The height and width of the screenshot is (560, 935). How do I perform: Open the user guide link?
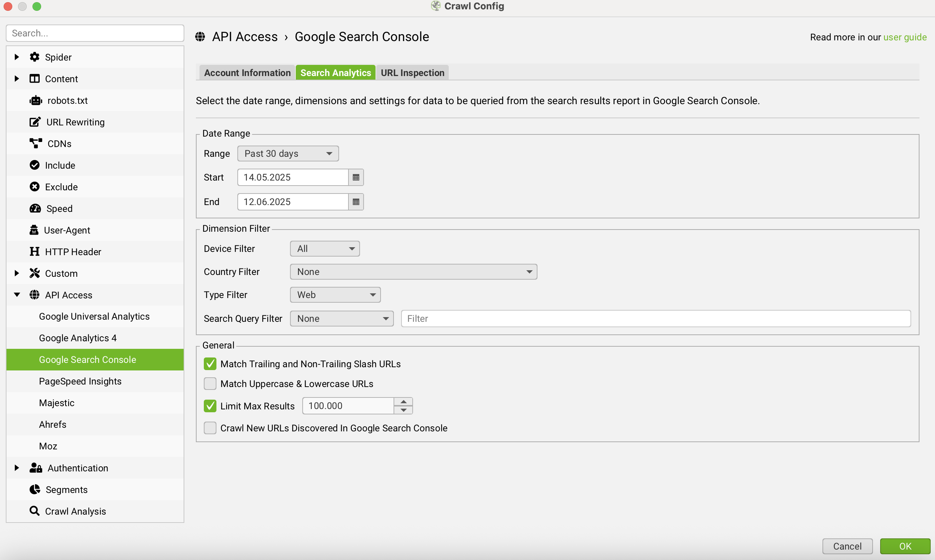pyautogui.click(x=905, y=37)
